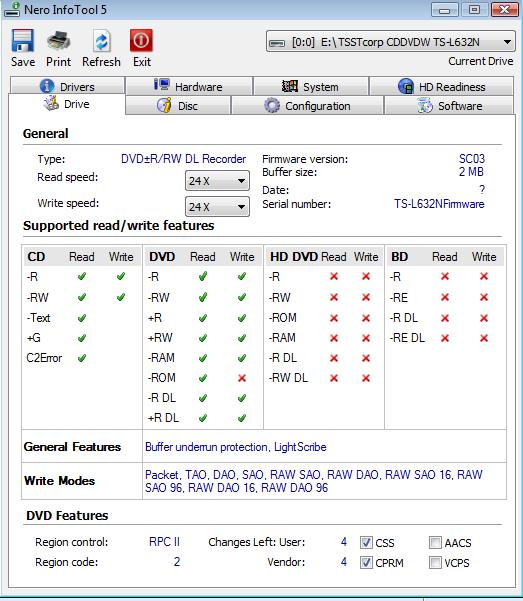This screenshot has height=601, width=523.
Task: Click the write modes list text
Action: point(314,481)
